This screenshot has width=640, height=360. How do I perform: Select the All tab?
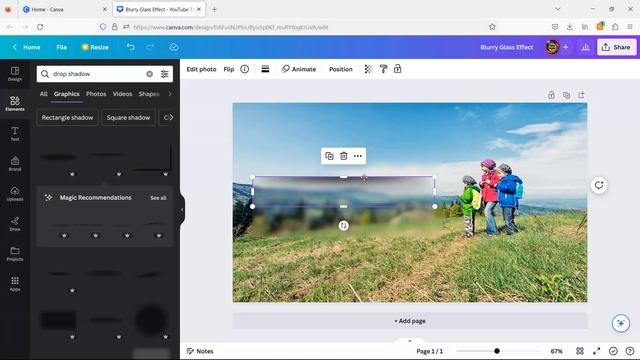click(44, 94)
